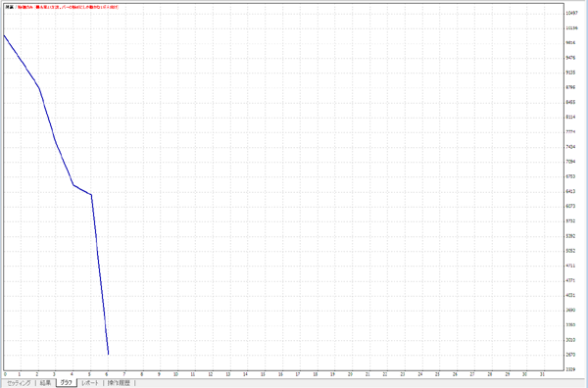The height and width of the screenshot is (388, 588).
Task: Click trade number 6 on horizontal axis
Action: [107, 374]
